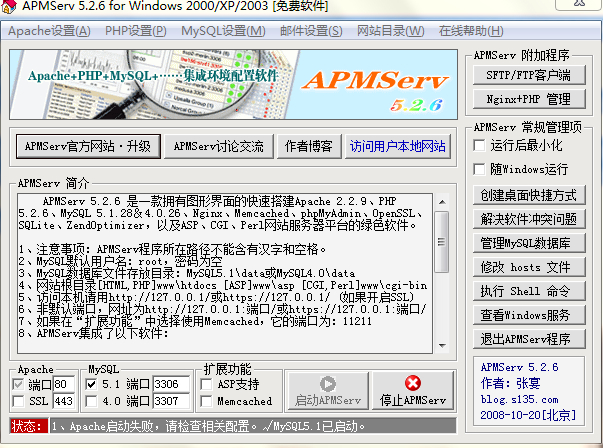Click scroll-up arrow in 简介 text box
Screen dimensions: 603x448
442,202
